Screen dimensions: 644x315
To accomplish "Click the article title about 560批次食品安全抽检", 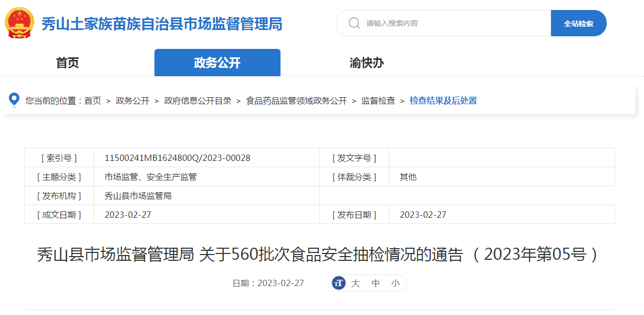I will [x=318, y=255].
